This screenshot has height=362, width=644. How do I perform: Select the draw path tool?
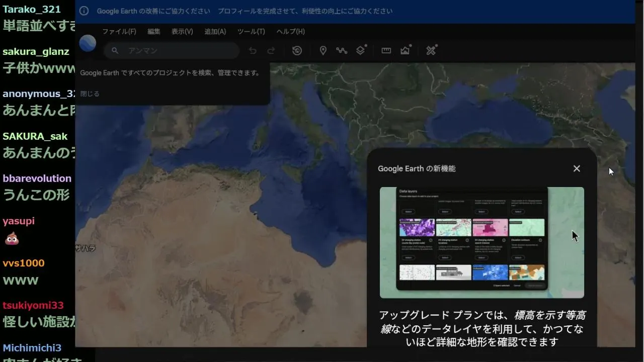[342, 51]
